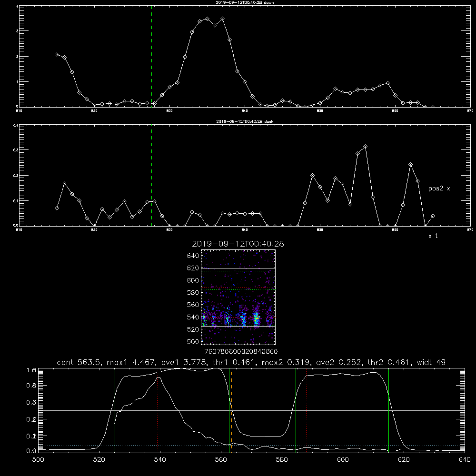Screen dimensions: 476x476
Task: Click the '2' label on dawn plot y-axis
Action: coord(17,57)
